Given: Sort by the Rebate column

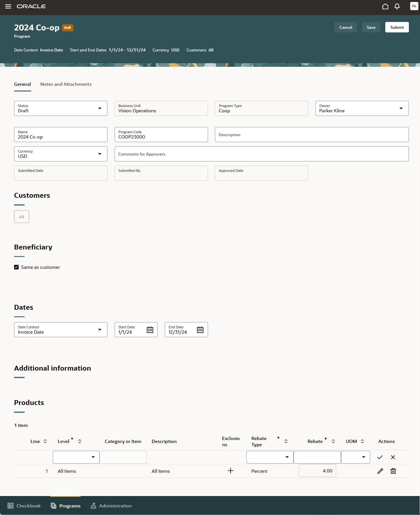Looking at the screenshot, I should (x=333, y=441).
